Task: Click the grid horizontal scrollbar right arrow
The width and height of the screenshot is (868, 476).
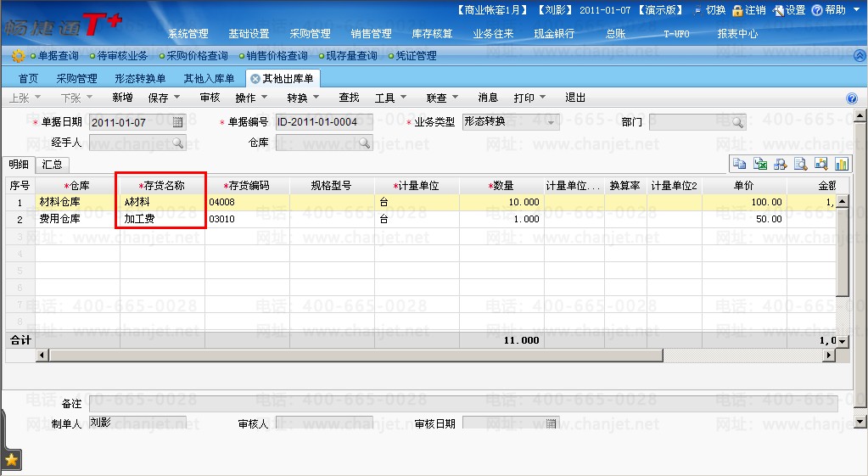Action: pos(828,355)
